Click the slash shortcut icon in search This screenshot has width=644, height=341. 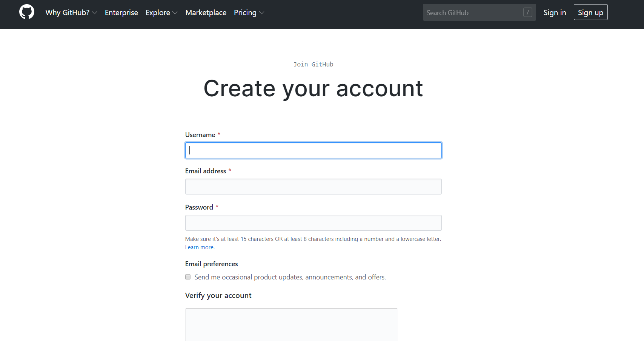click(527, 12)
